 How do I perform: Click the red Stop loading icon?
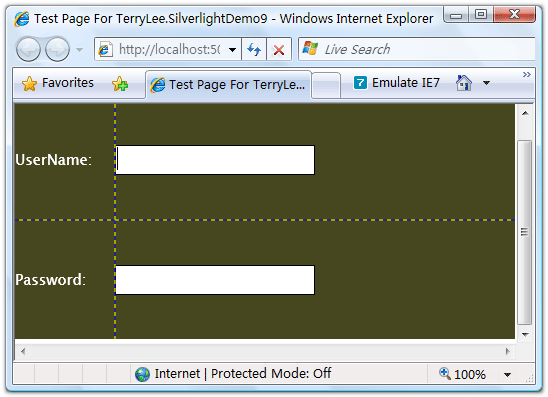[x=279, y=50]
